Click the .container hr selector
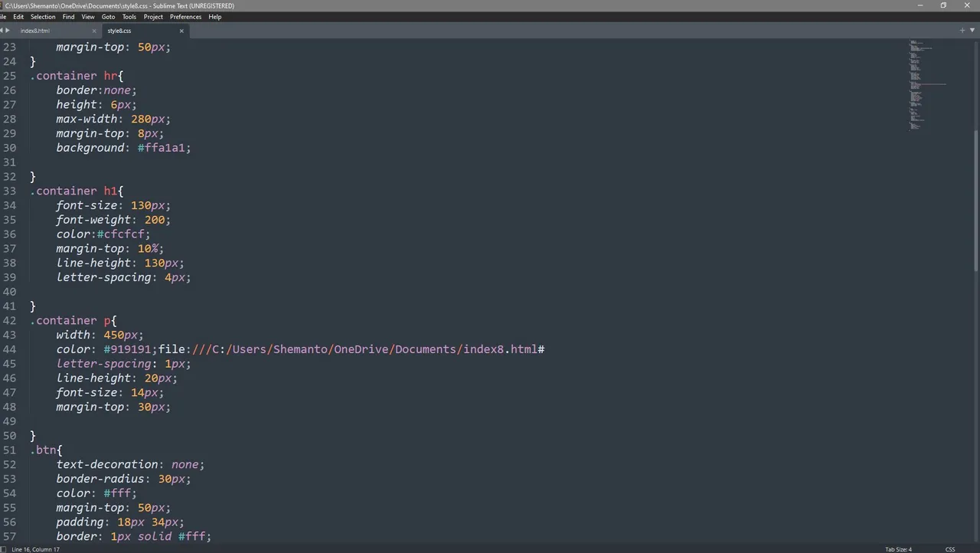The width and height of the screenshot is (980, 553). tap(77, 76)
